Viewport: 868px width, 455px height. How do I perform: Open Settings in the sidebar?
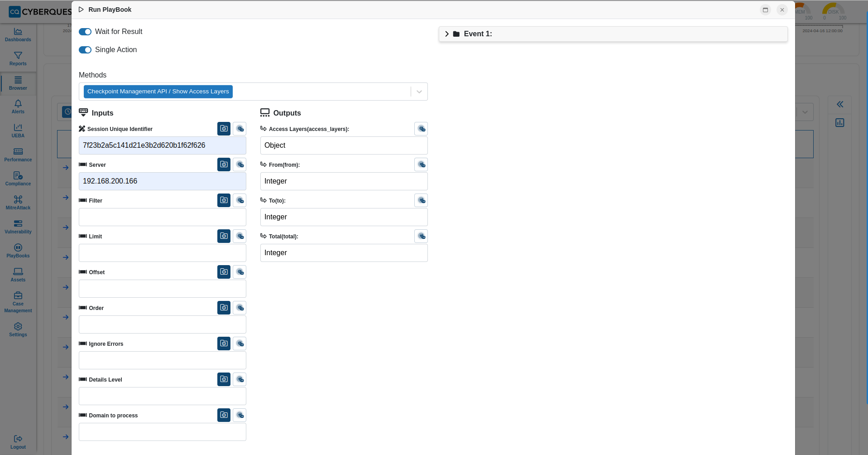click(18, 330)
